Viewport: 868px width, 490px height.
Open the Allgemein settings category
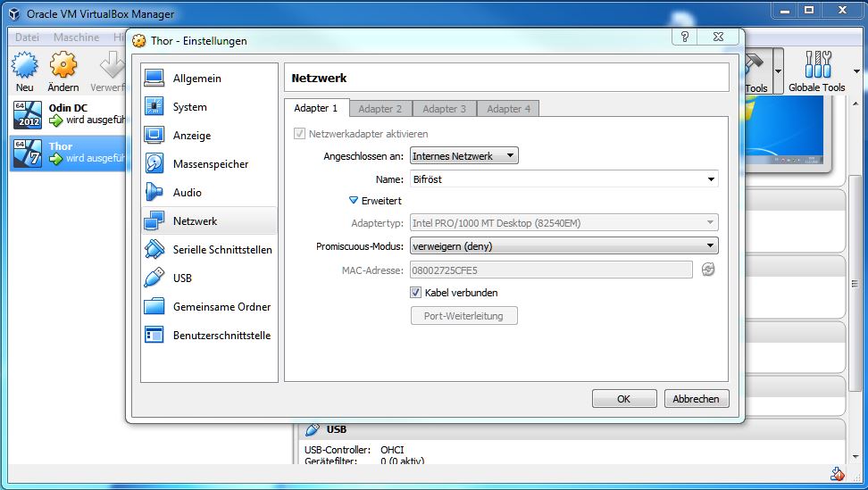209,78
